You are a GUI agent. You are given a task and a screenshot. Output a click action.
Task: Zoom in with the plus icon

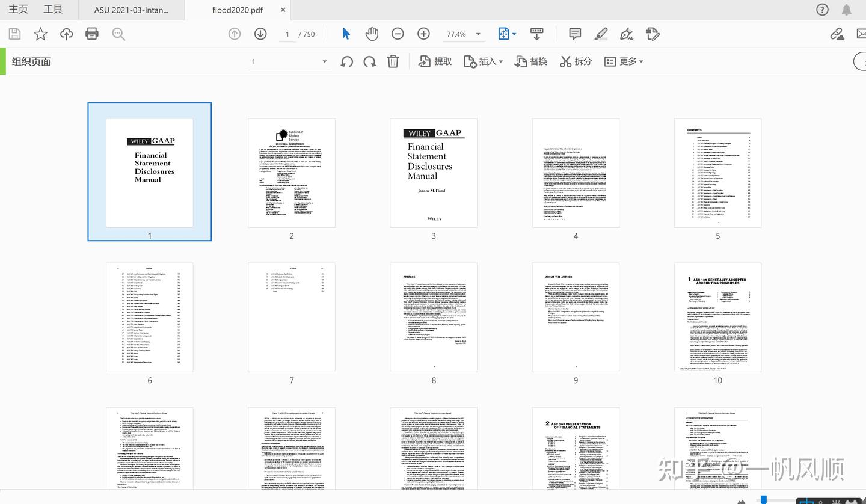pyautogui.click(x=424, y=34)
